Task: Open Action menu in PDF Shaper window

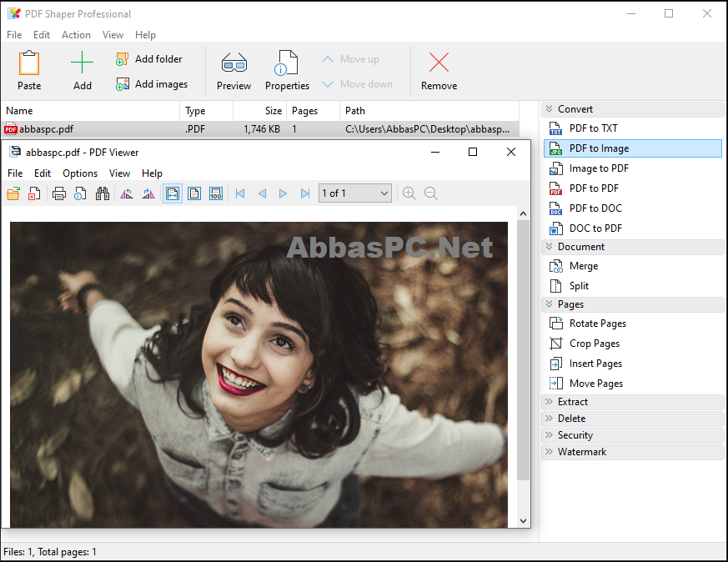Action: coord(76,35)
